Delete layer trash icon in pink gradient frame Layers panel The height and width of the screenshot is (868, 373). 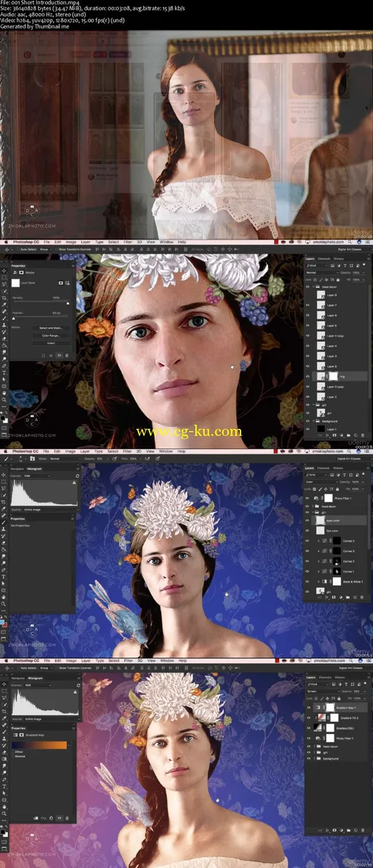pos(363,830)
